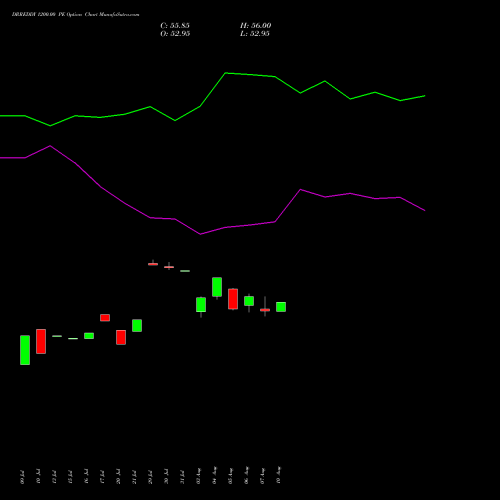Click the close value 'C: 55.85'
The height and width of the screenshot is (500, 500).
(x=175, y=26)
